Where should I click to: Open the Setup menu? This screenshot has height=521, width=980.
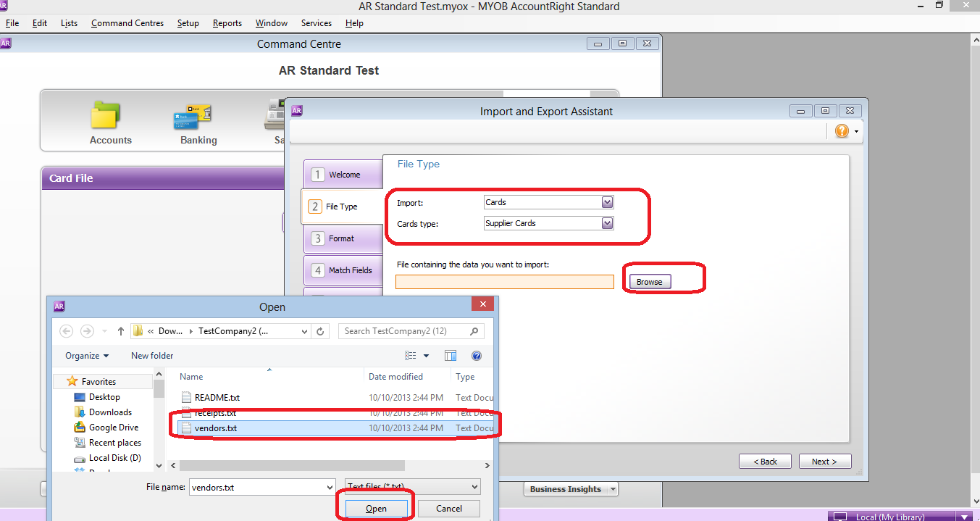tap(188, 23)
